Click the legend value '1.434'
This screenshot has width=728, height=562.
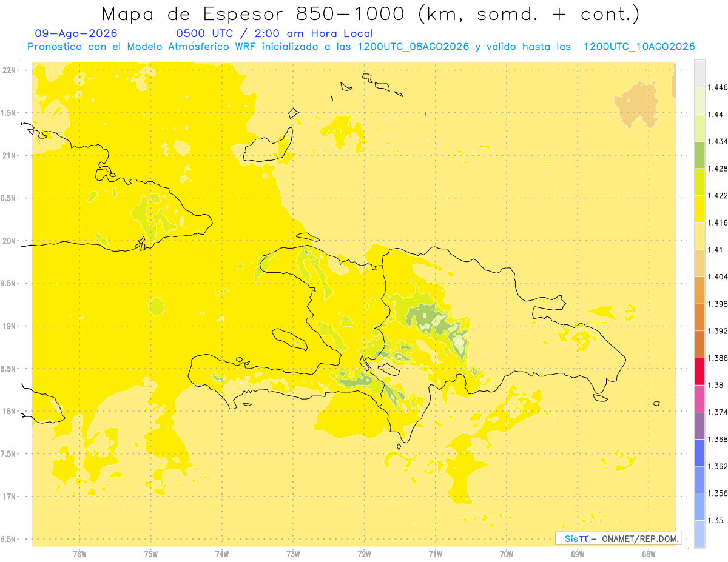coord(718,141)
